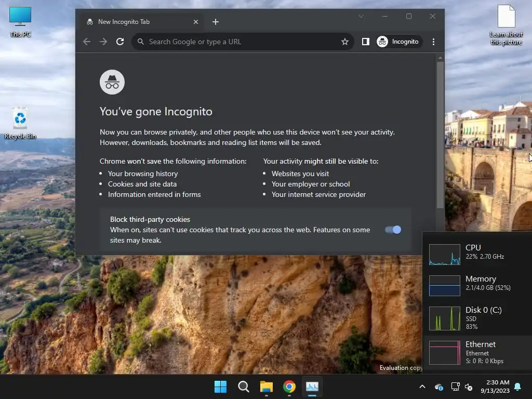Open Chrome's three-dot menu
532x399 pixels.
[433, 42]
